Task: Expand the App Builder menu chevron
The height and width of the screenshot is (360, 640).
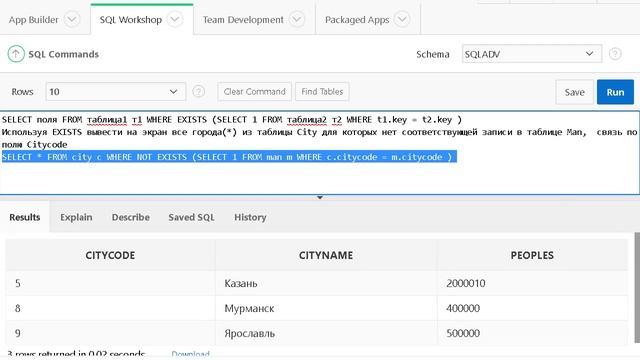Action: [72, 20]
